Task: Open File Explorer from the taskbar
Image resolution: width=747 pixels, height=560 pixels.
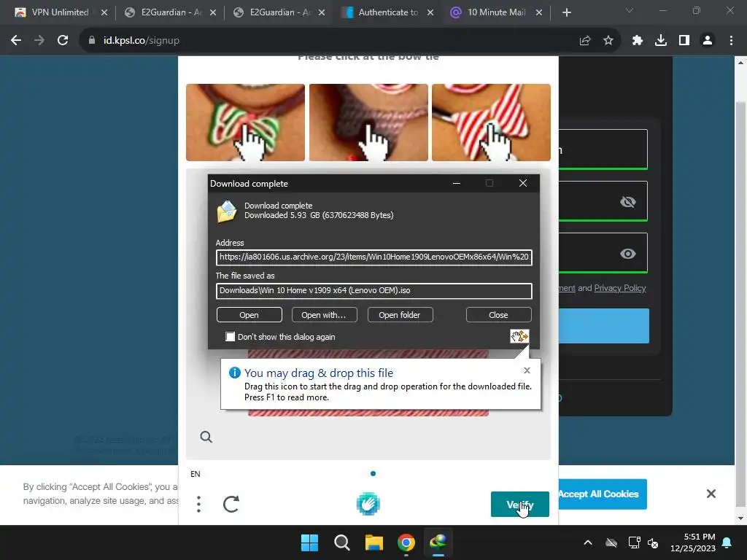Action: point(374,542)
